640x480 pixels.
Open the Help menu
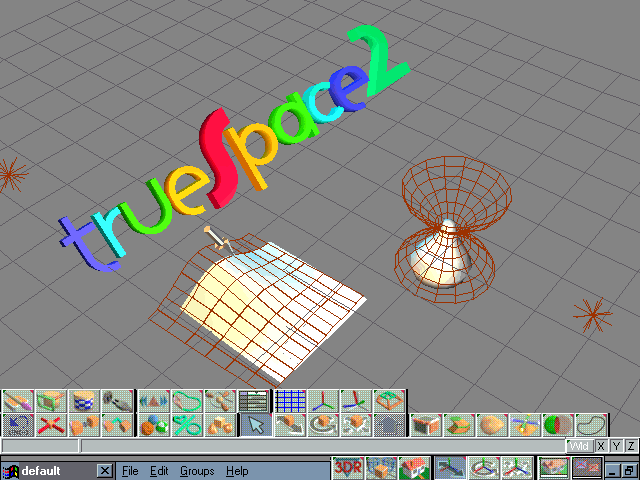pyautogui.click(x=237, y=470)
